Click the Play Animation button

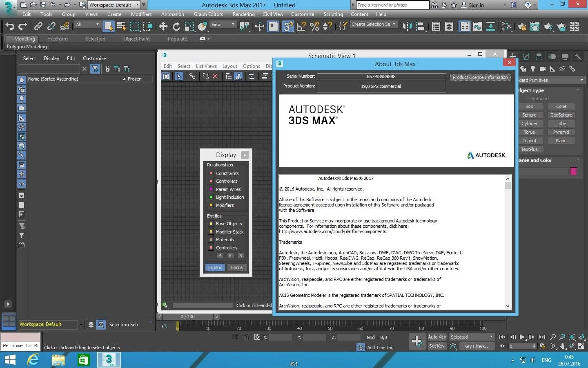click(x=522, y=337)
